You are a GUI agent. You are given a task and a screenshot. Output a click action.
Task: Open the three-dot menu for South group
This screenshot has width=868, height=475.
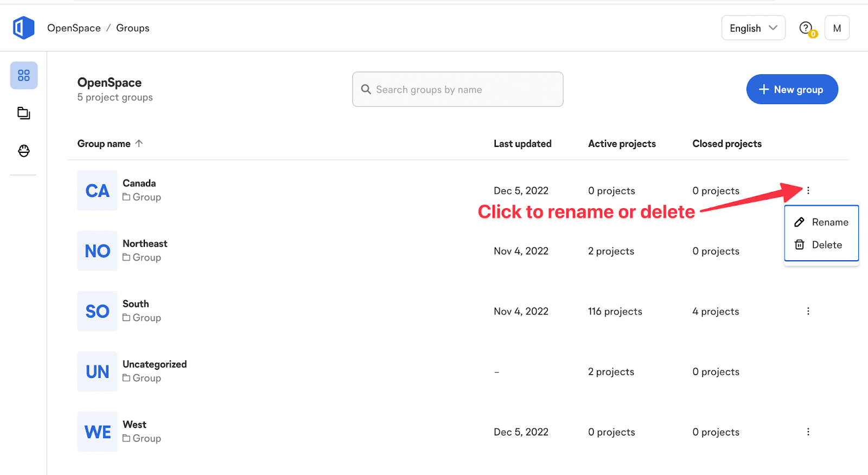point(808,311)
